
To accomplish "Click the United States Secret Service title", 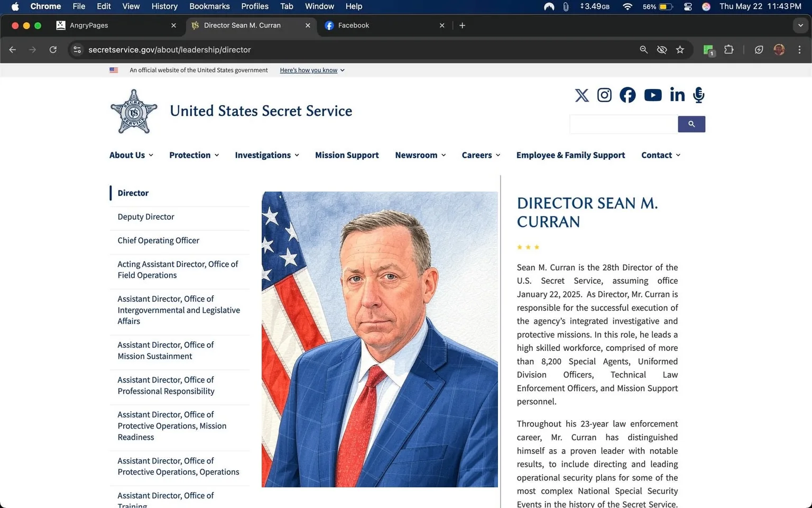I will 261,111.
